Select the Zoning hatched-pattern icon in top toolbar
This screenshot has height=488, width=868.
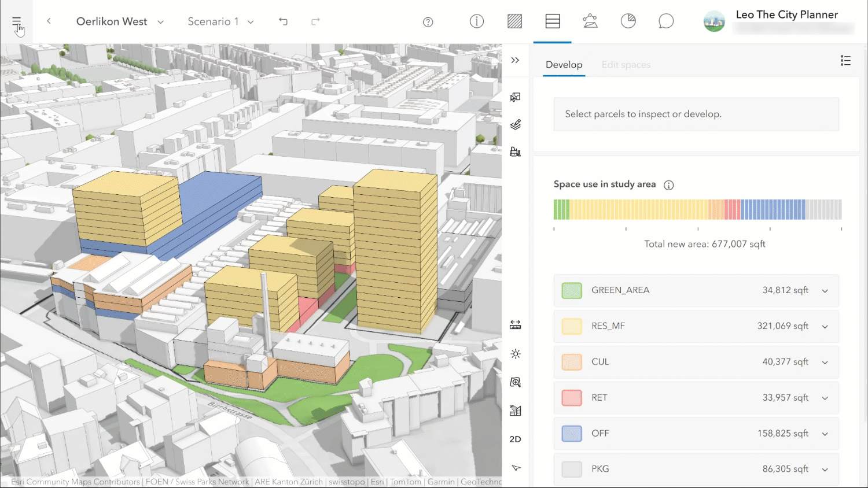514,21
